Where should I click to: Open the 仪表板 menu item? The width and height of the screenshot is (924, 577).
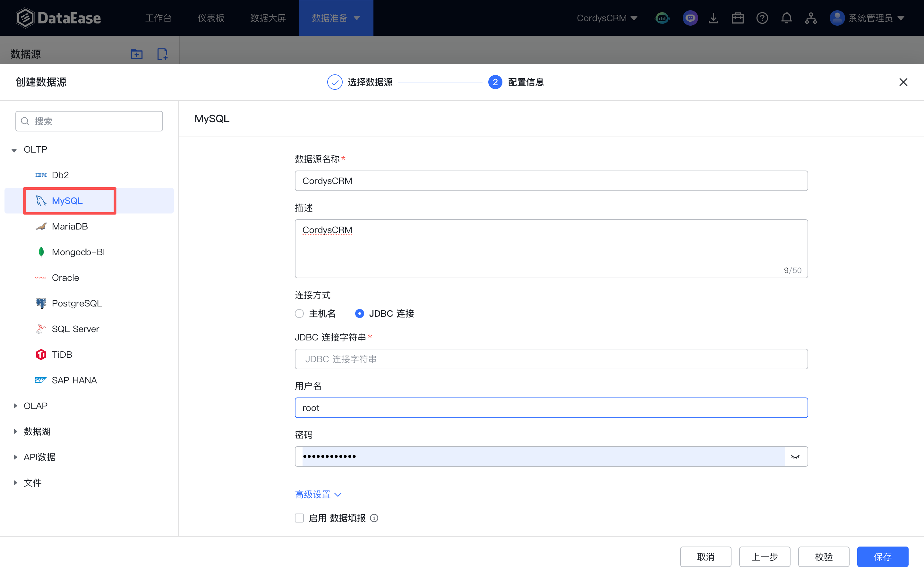[211, 18]
